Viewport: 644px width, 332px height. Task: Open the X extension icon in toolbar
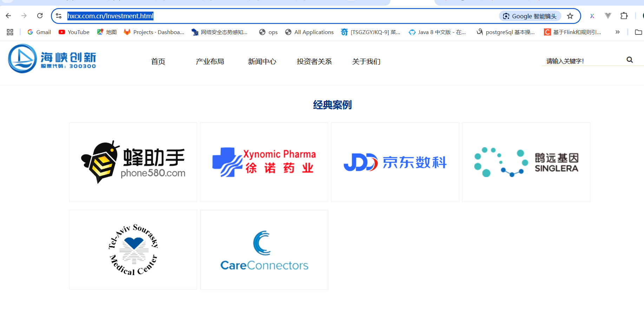592,16
